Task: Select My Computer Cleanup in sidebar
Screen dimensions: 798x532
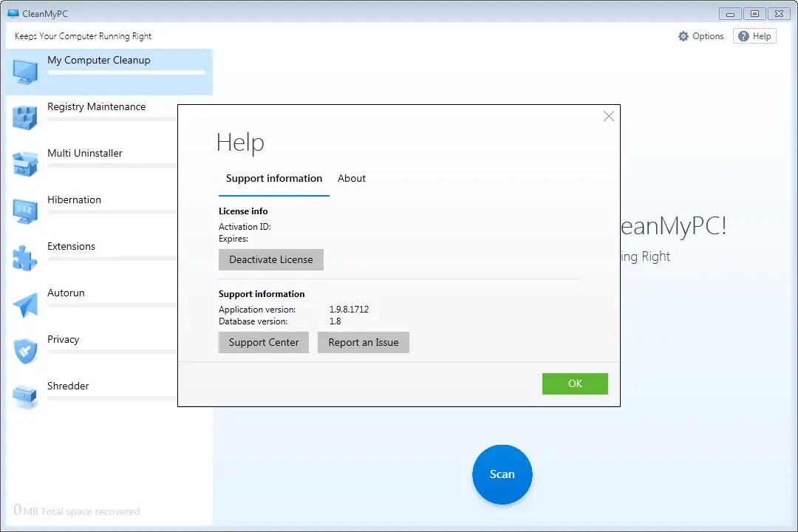Action: [x=109, y=72]
